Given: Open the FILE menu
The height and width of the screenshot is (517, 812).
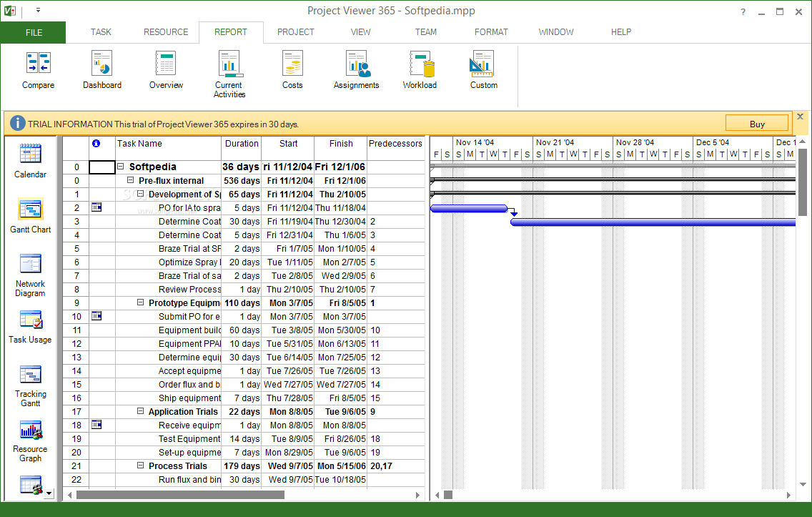Looking at the screenshot, I should (34, 33).
